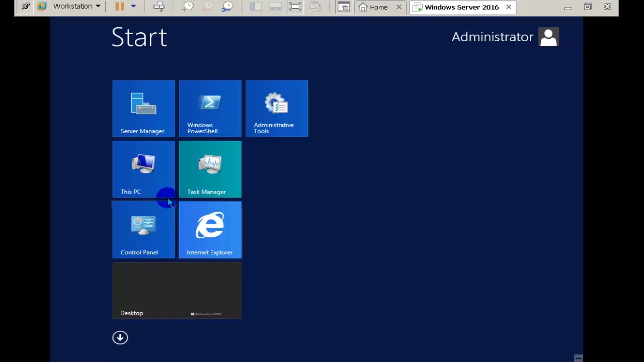Launch the Internet Explorer tile

(210, 230)
